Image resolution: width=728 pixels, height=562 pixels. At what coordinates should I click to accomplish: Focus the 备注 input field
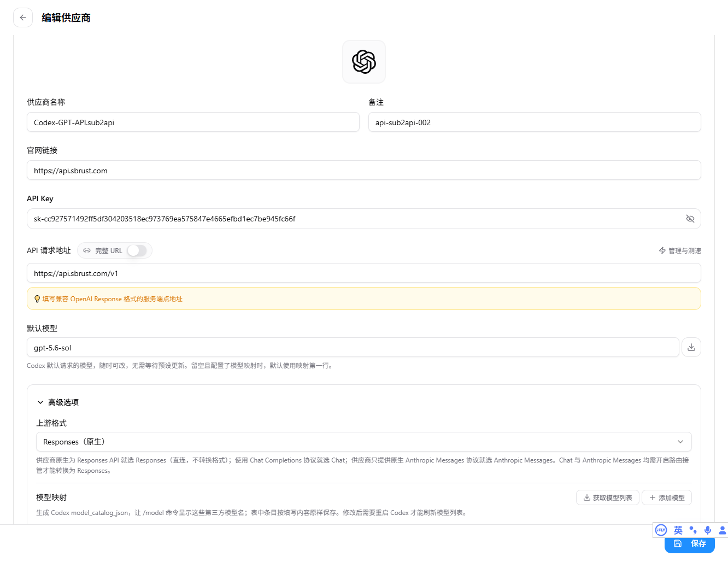[535, 122]
